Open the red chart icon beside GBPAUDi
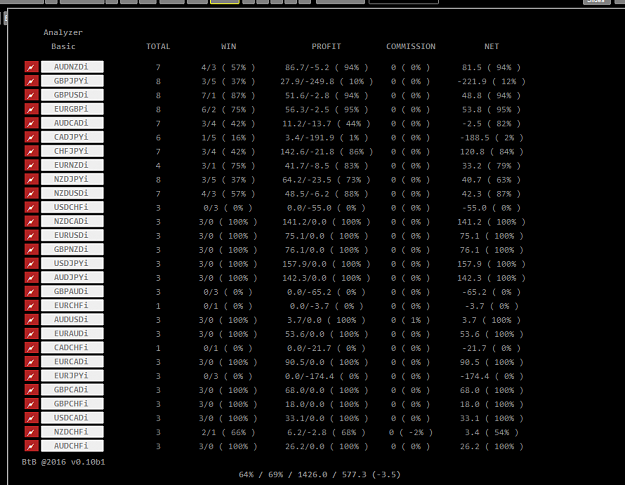Image resolution: width=625 pixels, height=485 pixels. pos(31,291)
